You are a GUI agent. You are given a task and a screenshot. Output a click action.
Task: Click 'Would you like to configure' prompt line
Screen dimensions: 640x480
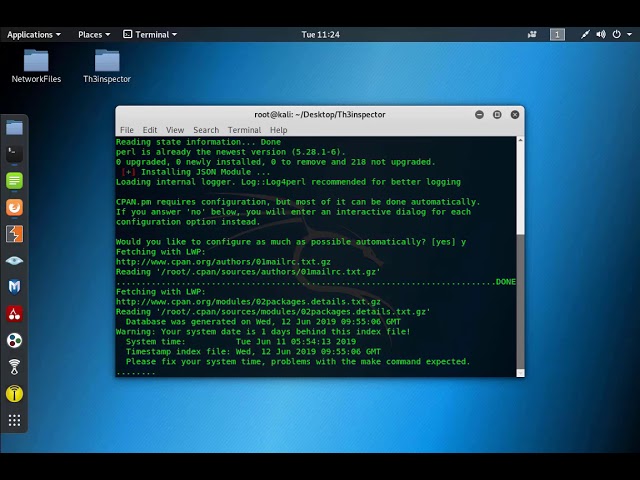tap(291, 242)
